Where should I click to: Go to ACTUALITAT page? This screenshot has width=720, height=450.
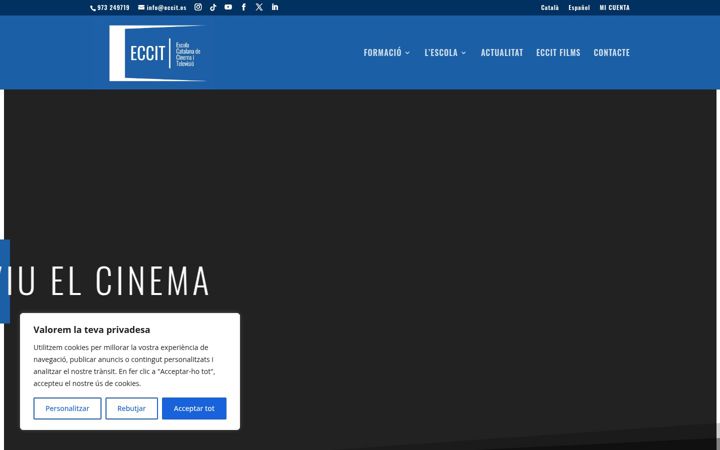502,52
